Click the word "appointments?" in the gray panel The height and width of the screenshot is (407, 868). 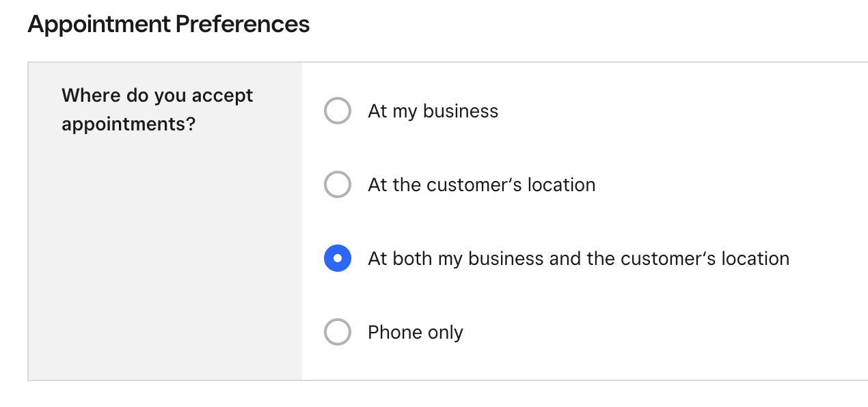click(x=128, y=125)
